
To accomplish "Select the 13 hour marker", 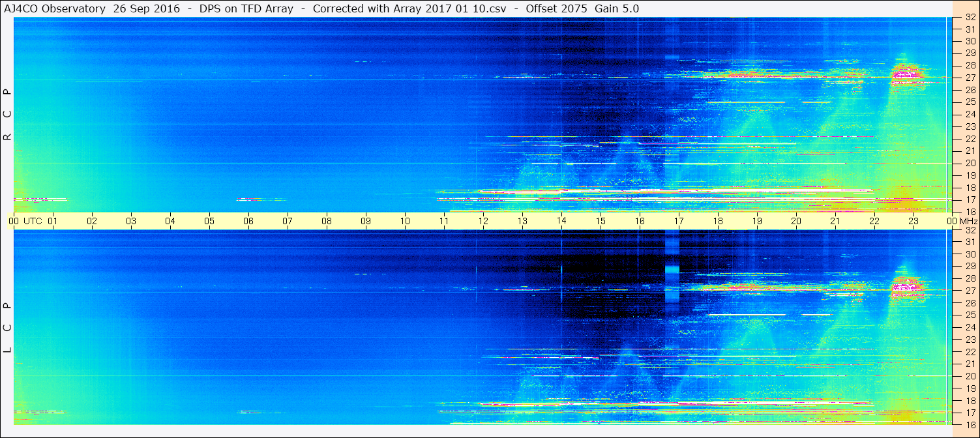I will (x=522, y=221).
